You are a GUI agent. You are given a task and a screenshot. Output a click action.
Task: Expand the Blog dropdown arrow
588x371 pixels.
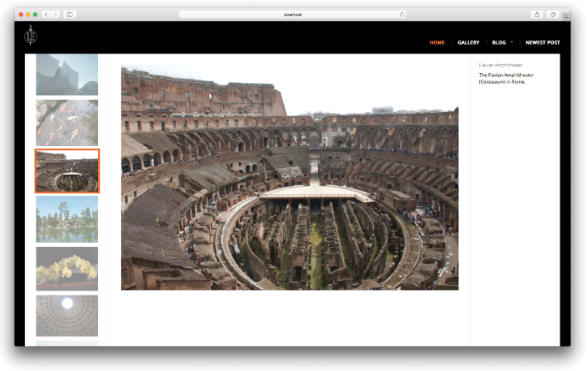pyautogui.click(x=512, y=41)
